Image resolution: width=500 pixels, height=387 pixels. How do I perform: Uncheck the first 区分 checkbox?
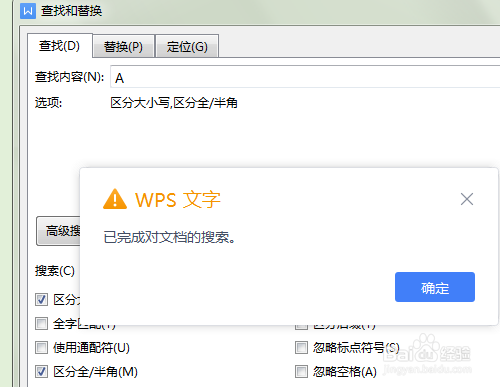click(41, 299)
